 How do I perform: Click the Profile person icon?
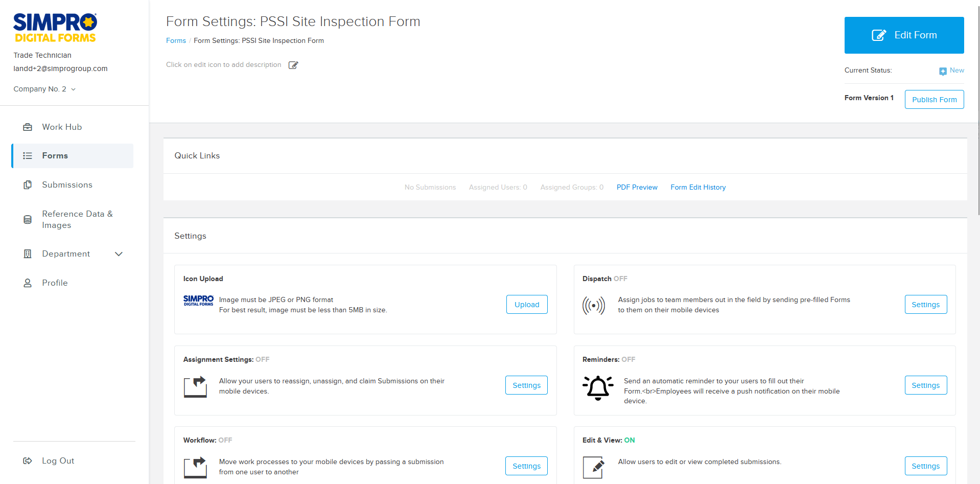tap(27, 283)
